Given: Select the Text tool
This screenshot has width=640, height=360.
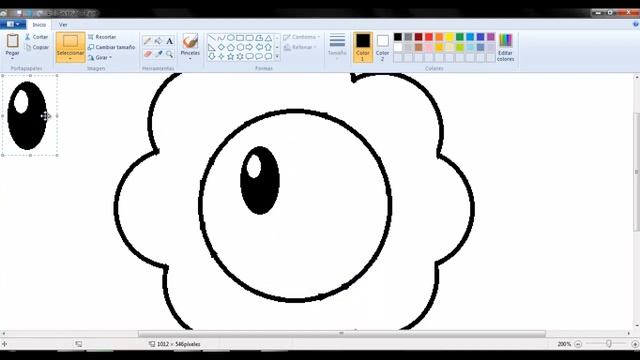Looking at the screenshot, I should (169, 41).
